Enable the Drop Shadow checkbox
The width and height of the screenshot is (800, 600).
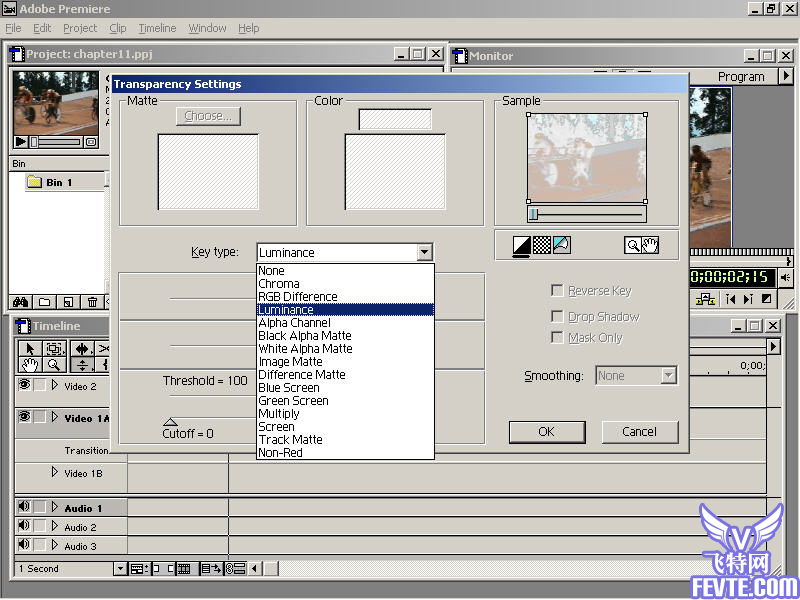(557, 316)
